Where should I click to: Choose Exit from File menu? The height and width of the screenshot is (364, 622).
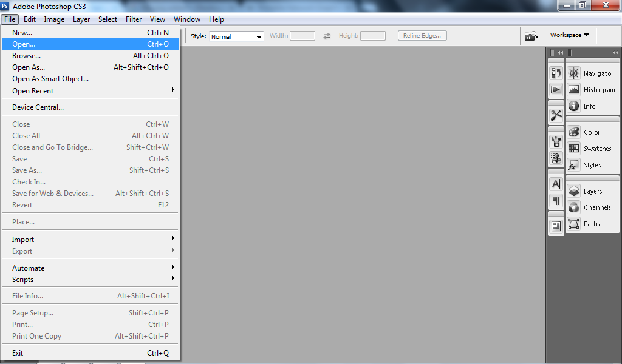pos(91,353)
